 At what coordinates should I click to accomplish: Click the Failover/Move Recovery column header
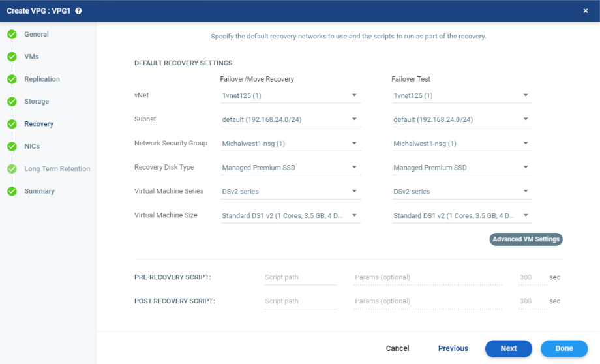[x=257, y=79]
